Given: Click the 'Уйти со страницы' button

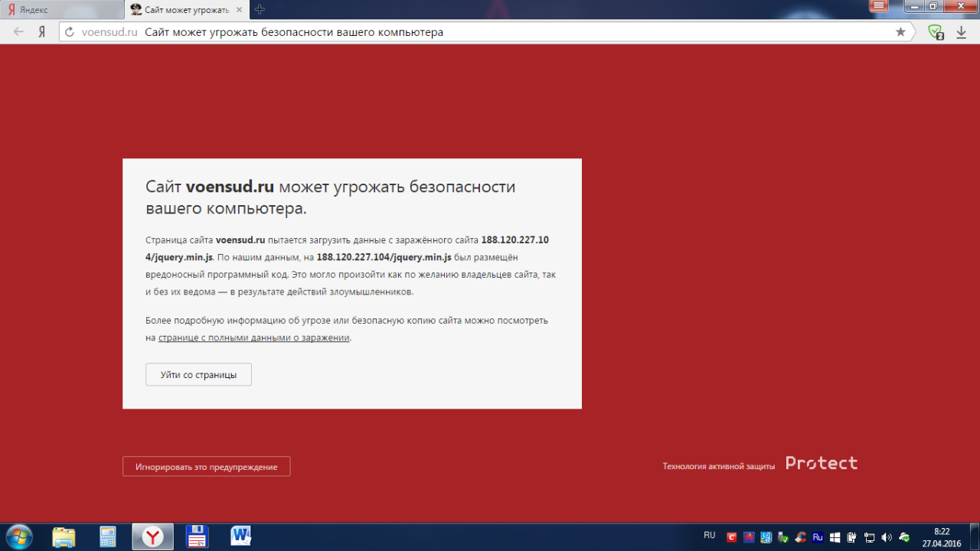Looking at the screenshot, I should pos(198,375).
